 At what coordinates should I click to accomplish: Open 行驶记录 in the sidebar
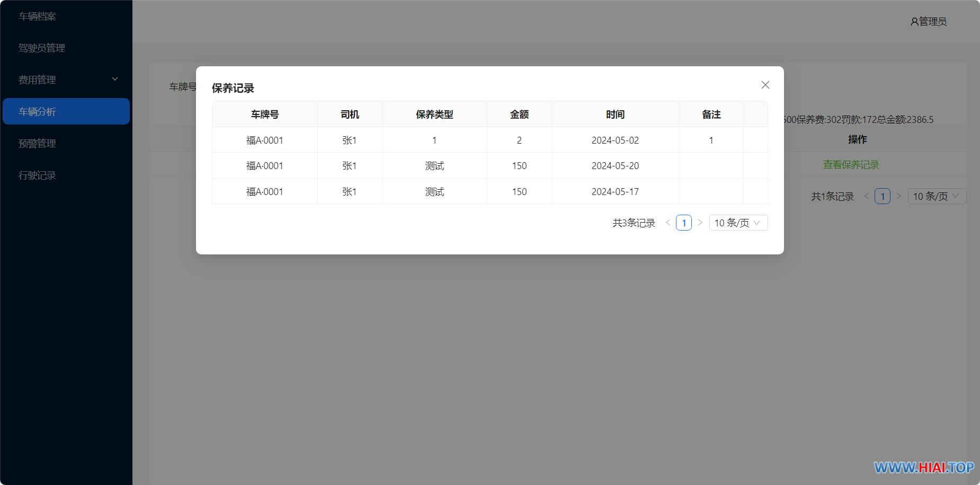pyautogui.click(x=66, y=175)
